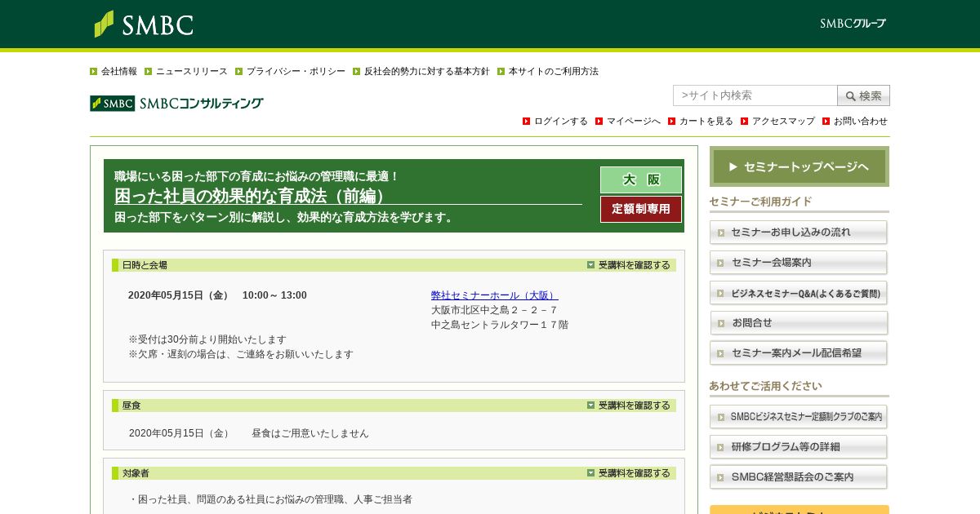Click the seminar title 困った社員の効果的な育成法（前編）
Image resolution: width=980 pixels, height=514 pixels.
(250, 196)
